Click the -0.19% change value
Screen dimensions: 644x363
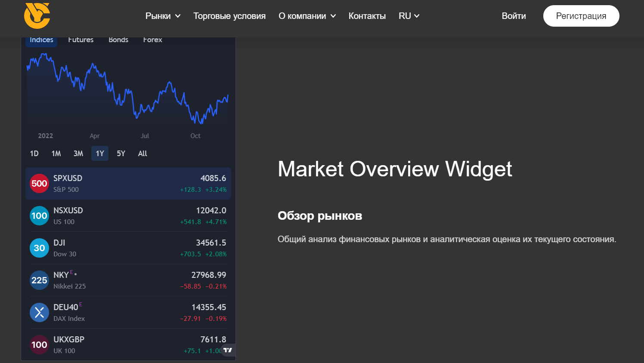point(216,319)
